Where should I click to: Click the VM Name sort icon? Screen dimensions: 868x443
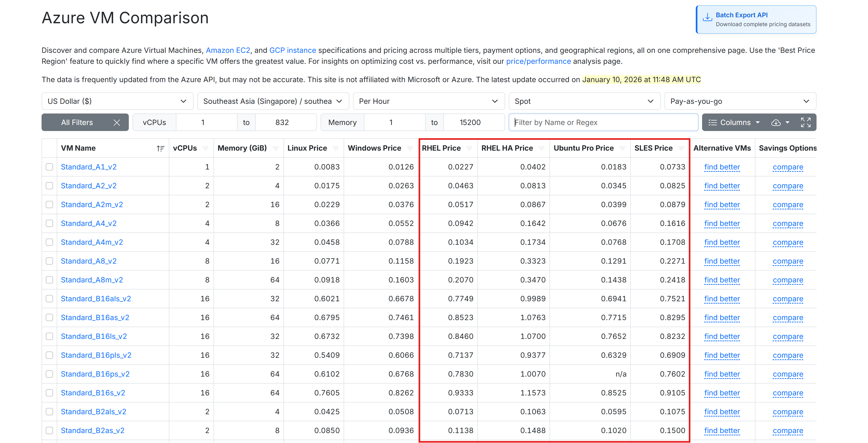160,148
